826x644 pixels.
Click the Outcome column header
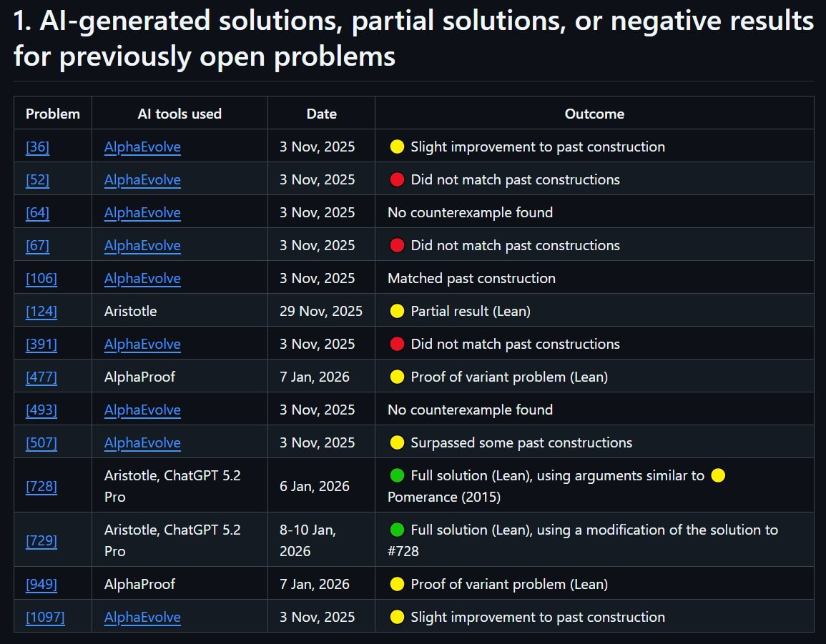594,114
